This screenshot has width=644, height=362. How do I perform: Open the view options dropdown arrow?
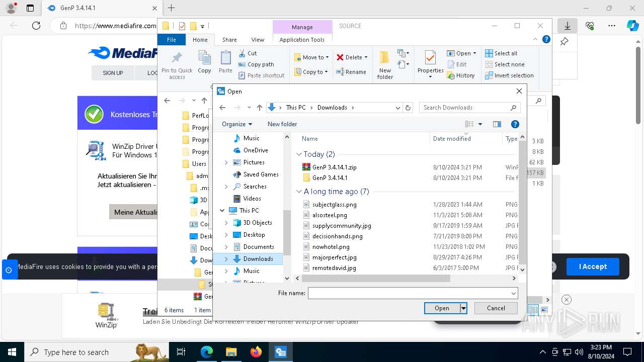pos(480,124)
